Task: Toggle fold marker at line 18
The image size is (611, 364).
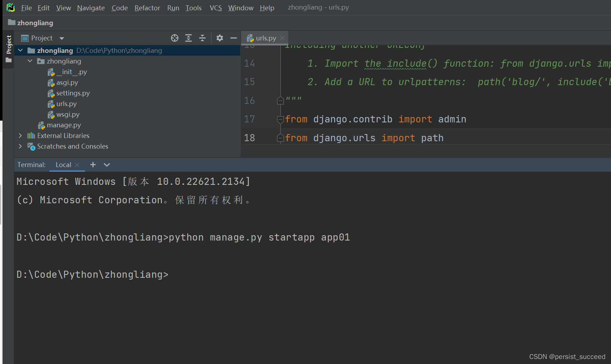Action: point(280,138)
